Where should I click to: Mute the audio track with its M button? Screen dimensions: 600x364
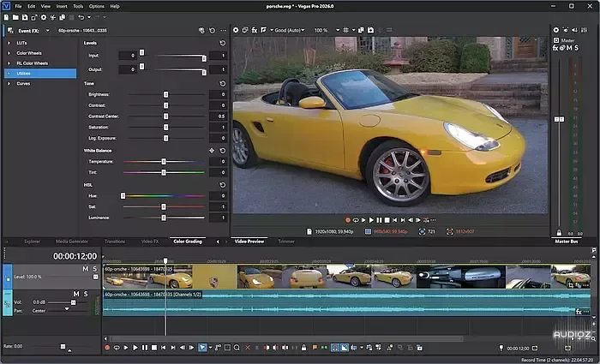point(76,294)
